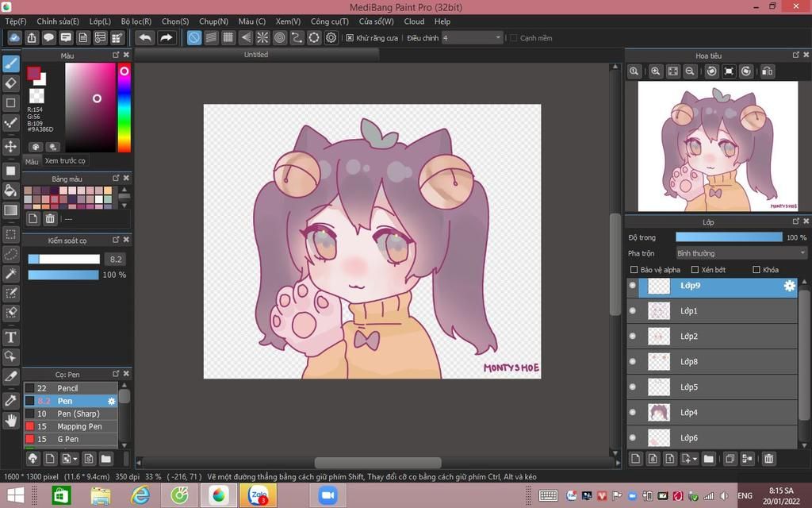Click the Redo arrow in toolbar
This screenshot has height=508, width=812.
[167, 38]
